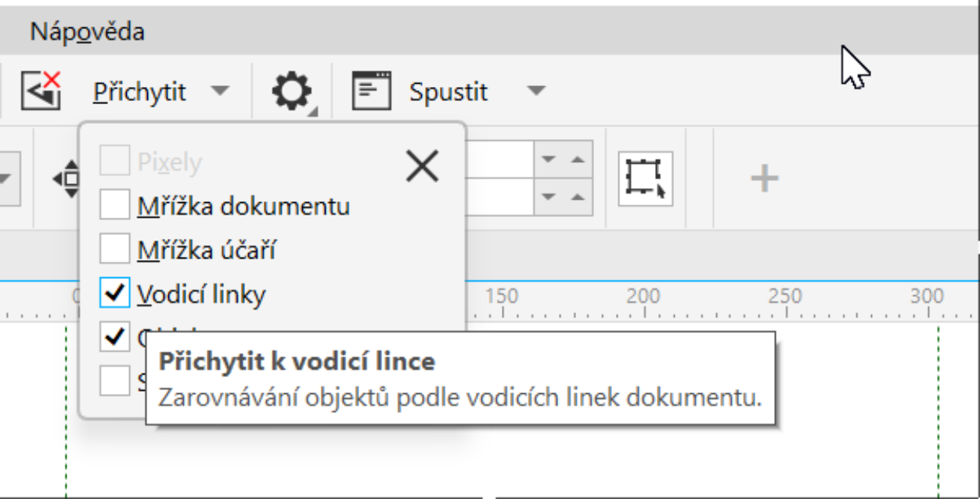This screenshot has width=980, height=499.
Task: Open options via the gear icon
Action: [x=291, y=92]
